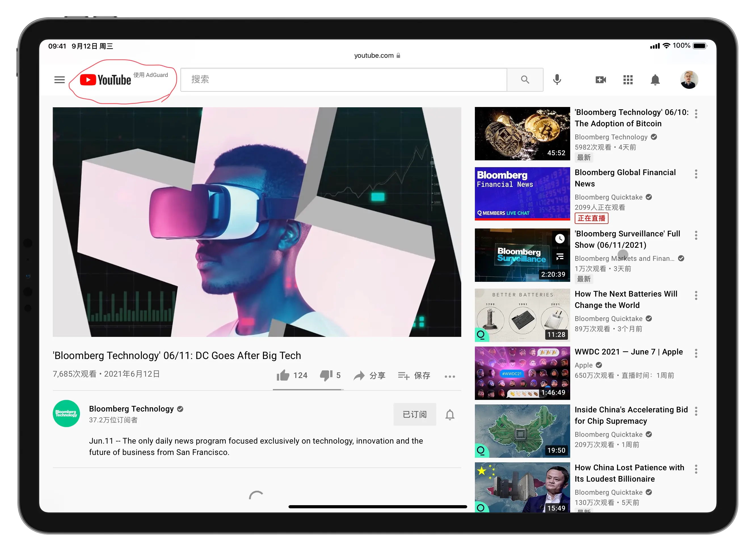Focus the 搜索 search field
Screen dimensions: 756x552
(344, 79)
